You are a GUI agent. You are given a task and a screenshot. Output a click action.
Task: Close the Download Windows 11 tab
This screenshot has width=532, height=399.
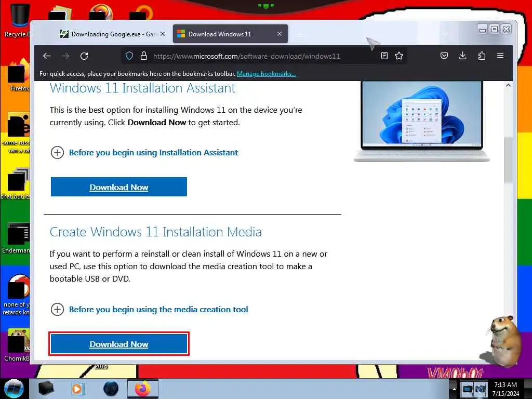pyautogui.click(x=279, y=34)
